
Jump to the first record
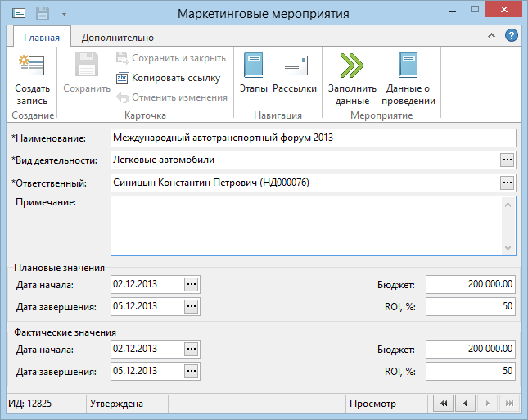click(x=443, y=404)
